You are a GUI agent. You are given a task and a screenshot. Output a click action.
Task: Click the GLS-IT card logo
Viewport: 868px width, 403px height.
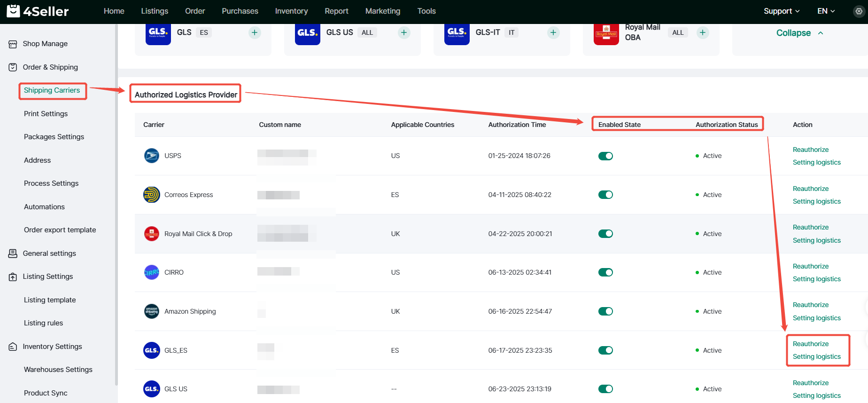pos(457,34)
